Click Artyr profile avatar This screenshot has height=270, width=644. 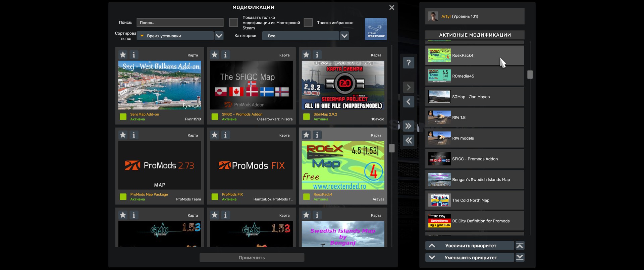point(433,16)
